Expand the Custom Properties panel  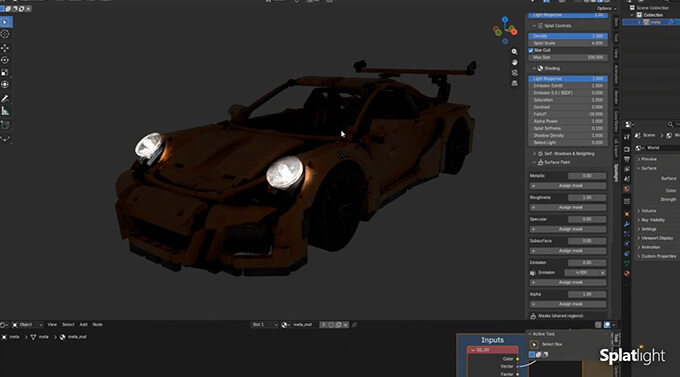(x=657, y=256)
